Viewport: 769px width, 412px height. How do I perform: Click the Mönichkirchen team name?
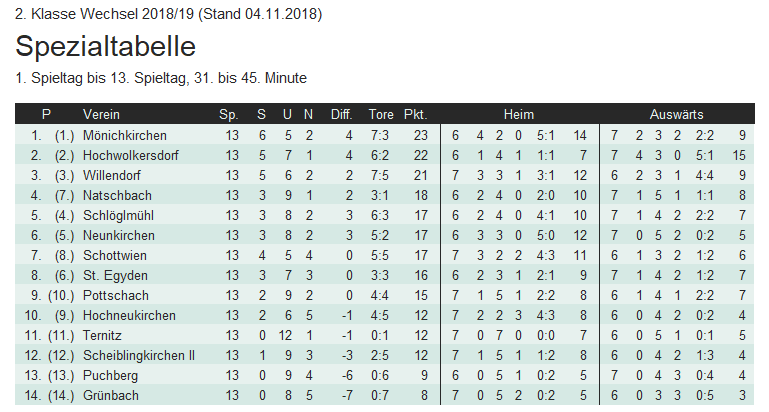tap(125, 135)
